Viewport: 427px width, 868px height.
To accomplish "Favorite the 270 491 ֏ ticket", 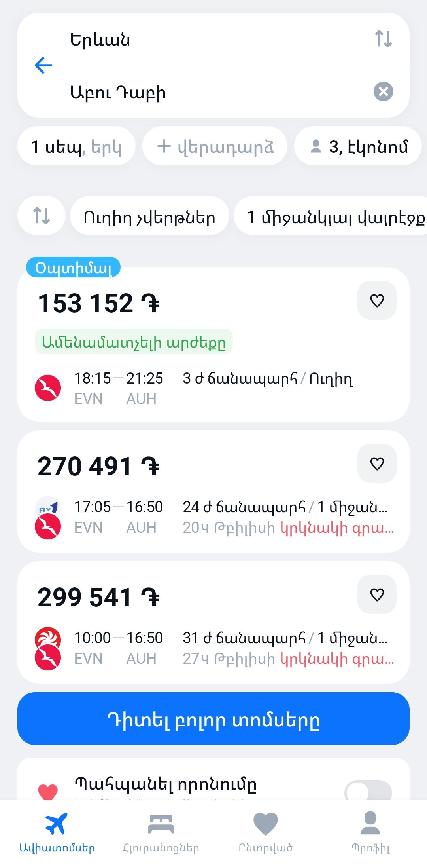I will 377,463.
